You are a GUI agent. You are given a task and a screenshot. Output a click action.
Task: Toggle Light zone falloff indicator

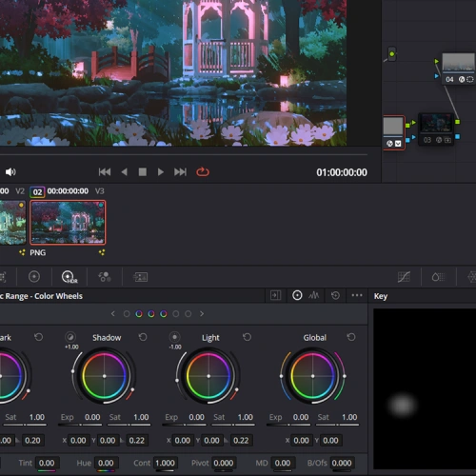174,337
